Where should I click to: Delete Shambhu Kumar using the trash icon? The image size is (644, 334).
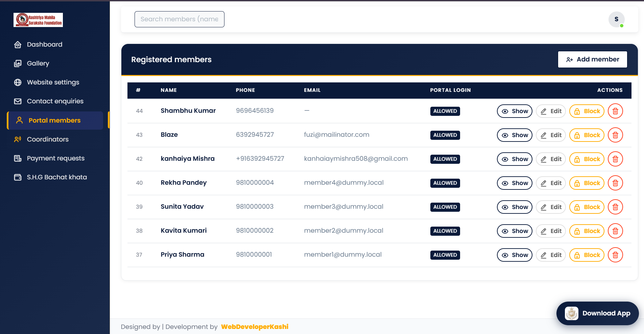(x=615, y=111)
